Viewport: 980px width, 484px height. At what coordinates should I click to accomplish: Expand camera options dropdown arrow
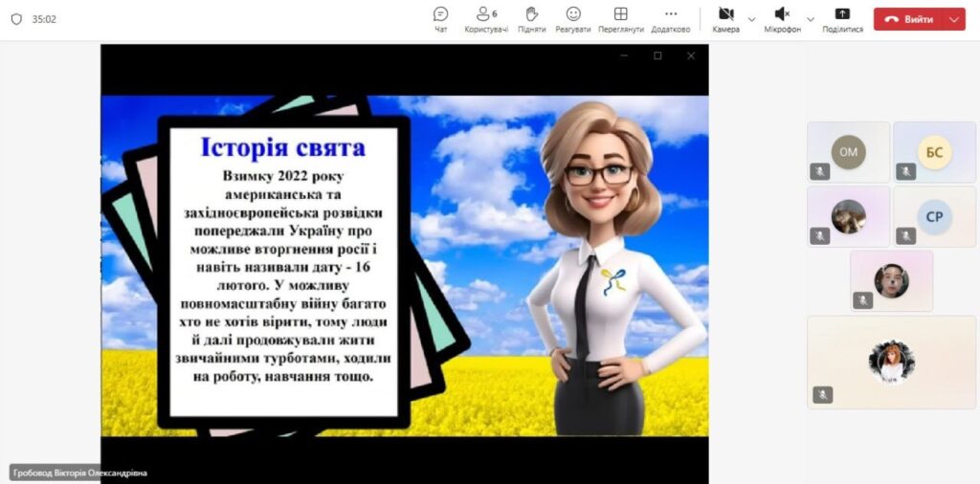pos(751,19)
